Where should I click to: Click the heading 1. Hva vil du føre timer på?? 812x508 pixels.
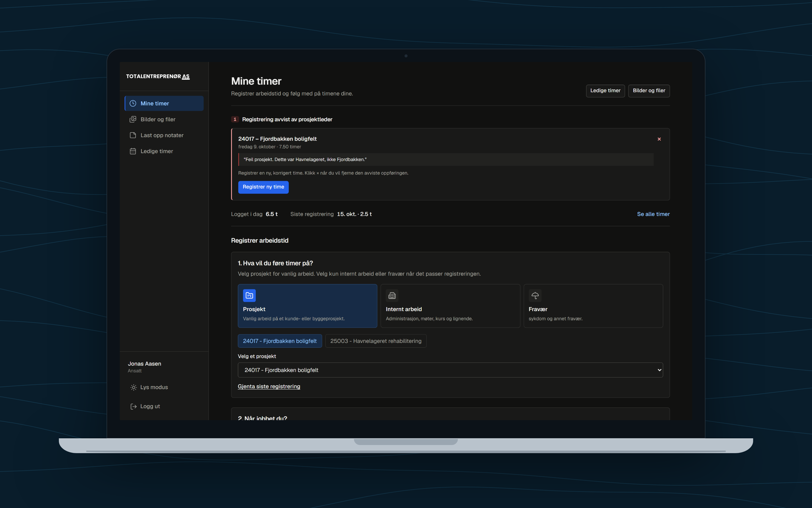pyautogui.click(x=275, y=263)
